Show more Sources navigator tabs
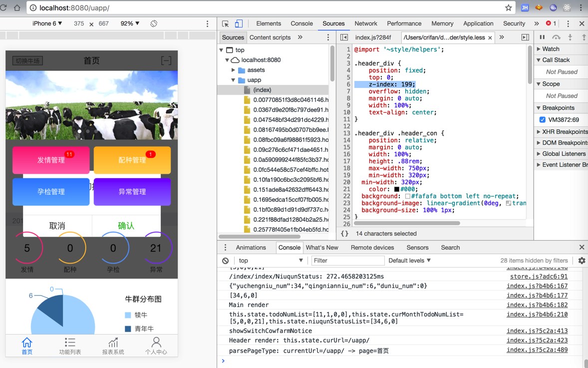 pyautogui.click(x=300, y=37)
